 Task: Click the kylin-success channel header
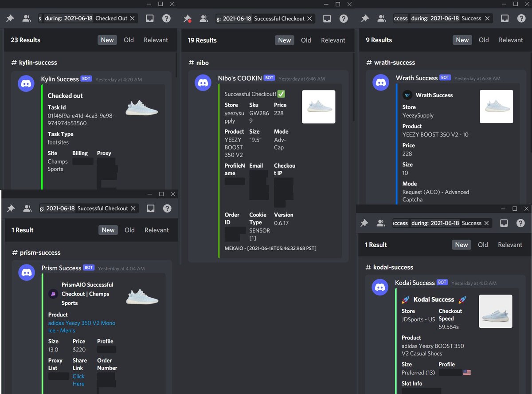coord(34,63)
